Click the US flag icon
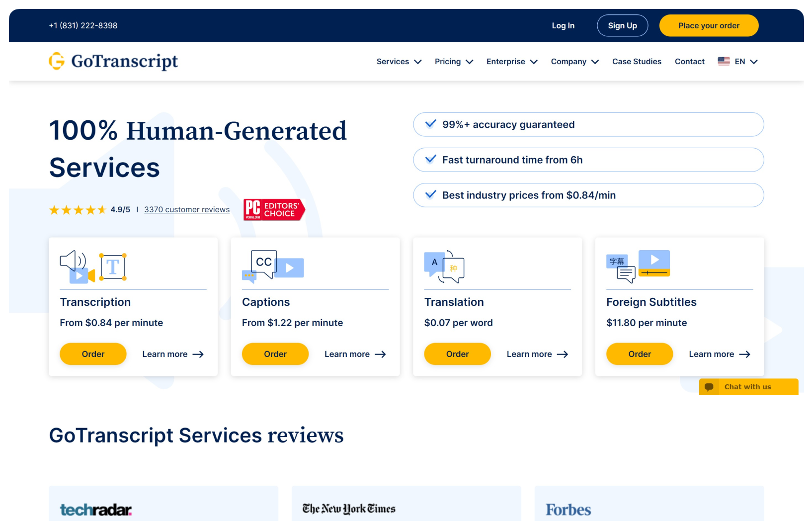Image resolution: width=812 pixels, height=529 pixels. coord(724,61)
